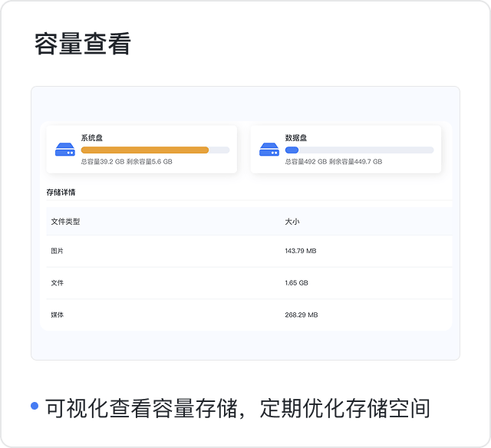Click the 143.79 MB size value
Viewport: 491px width, 448px height.
(x=301, y=251)
